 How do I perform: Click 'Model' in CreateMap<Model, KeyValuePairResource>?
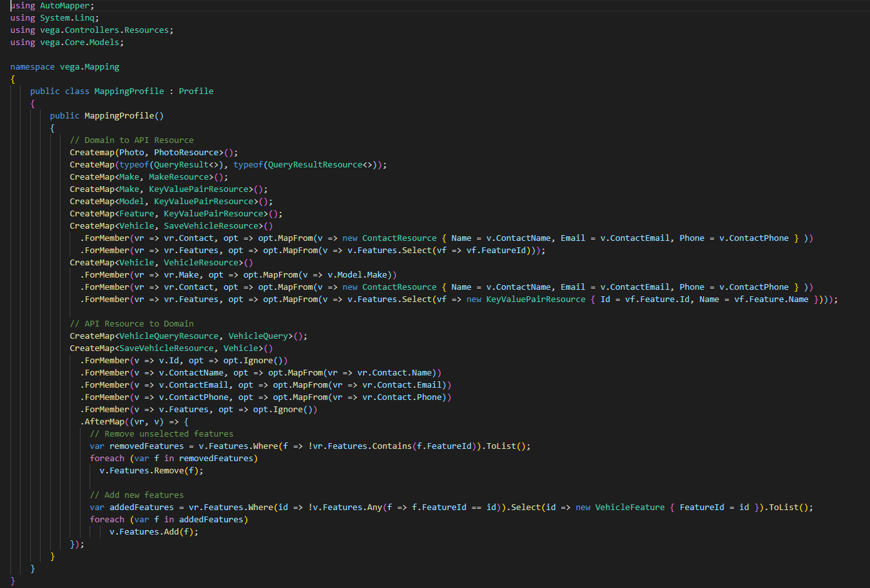[x=131, y=202]
